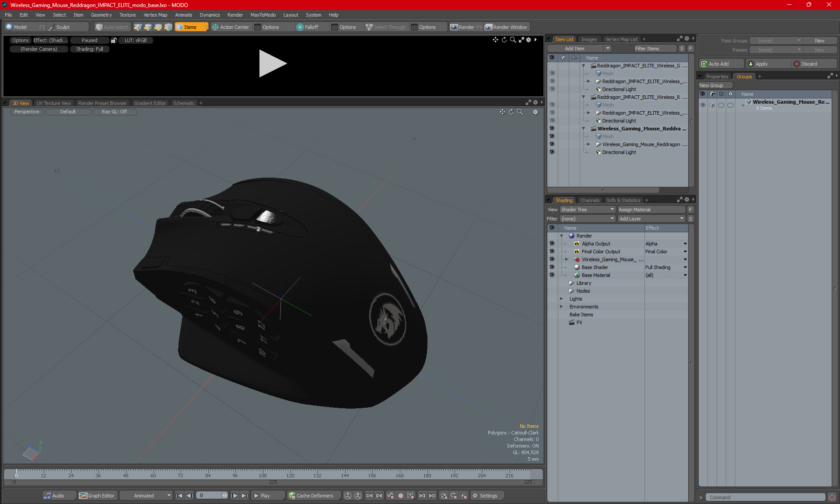Switch to the Properties tab
This screenshot has width=840, height=504.
(717, 77)
